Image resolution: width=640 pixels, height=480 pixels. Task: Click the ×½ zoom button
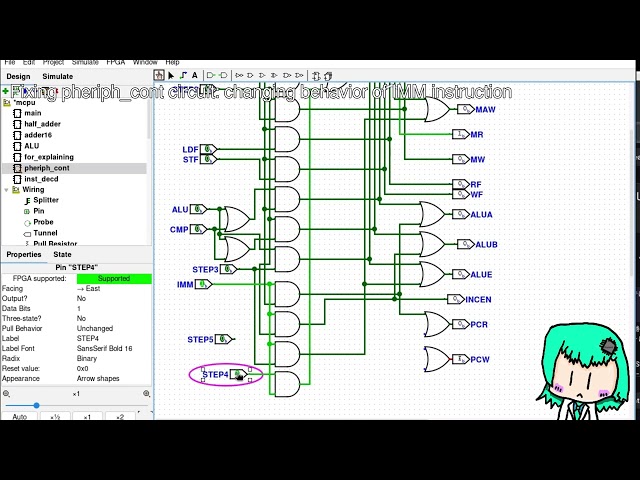55,416
